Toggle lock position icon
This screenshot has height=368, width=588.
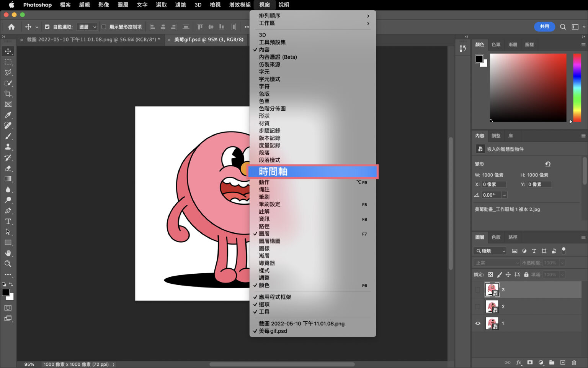tap(508, 274)
